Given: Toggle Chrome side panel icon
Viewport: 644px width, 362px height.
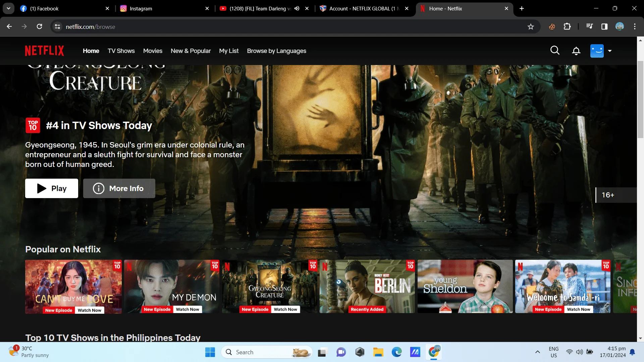Looking at the screenshot, I should click(604, 26).
